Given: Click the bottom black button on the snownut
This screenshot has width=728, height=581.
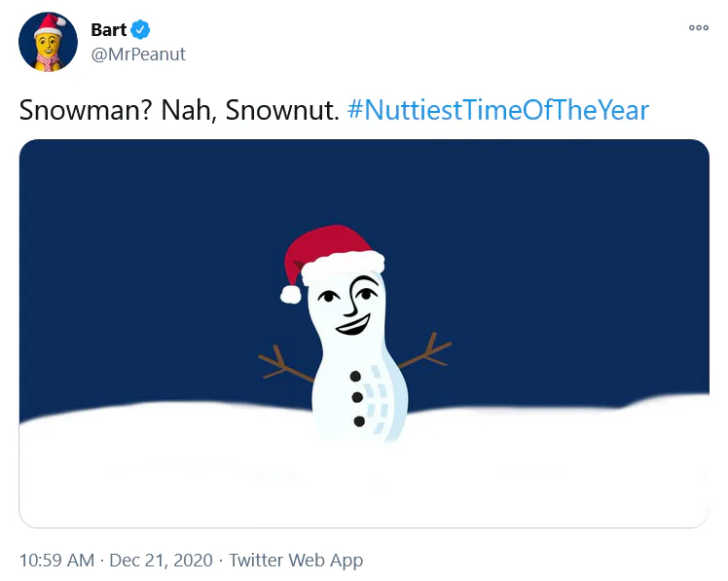Looking at the screenshot, I should point(359,421).
